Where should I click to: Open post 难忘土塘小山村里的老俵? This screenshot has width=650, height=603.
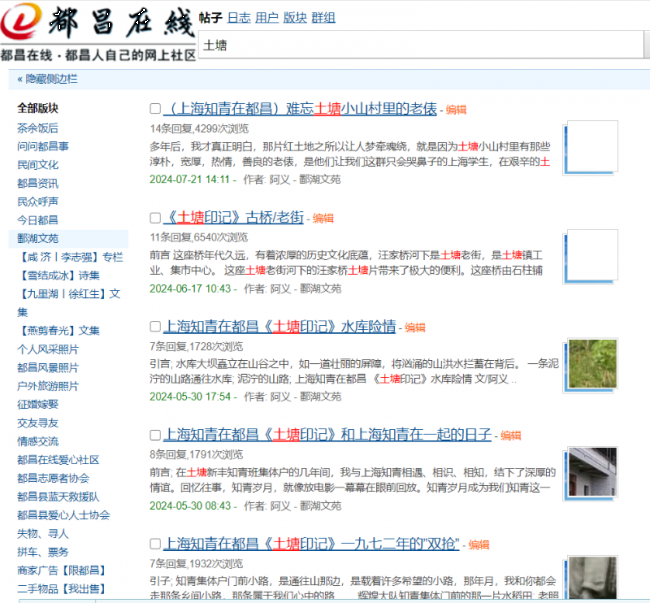click(x=300, y=109)
